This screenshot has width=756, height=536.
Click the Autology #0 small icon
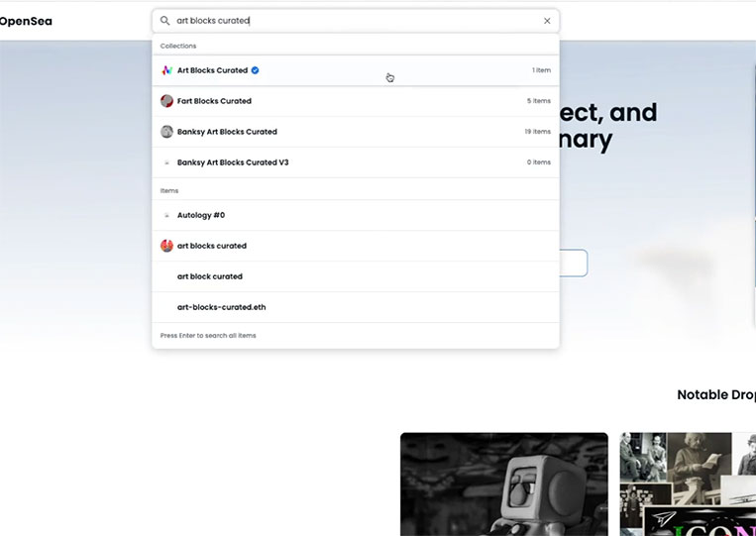pyautogui.click(x=166, y=215)
